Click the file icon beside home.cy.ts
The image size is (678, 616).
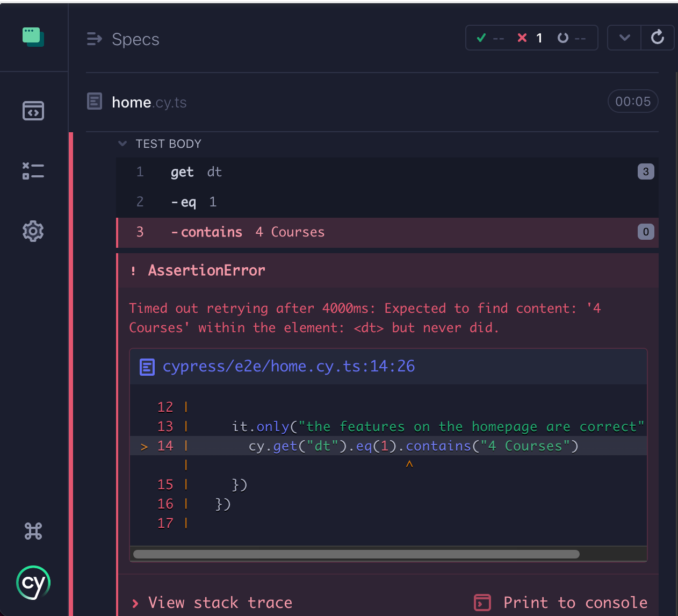pos(95,101)
